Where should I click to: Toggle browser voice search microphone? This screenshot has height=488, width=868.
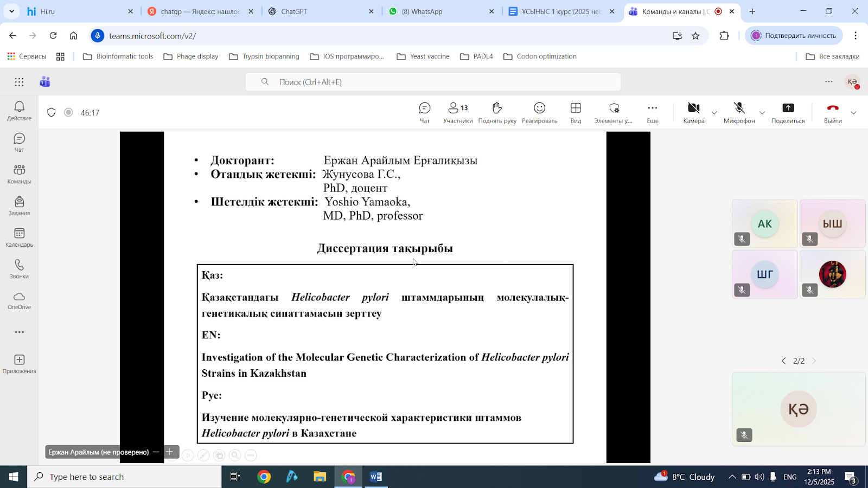tap(98, 36)
